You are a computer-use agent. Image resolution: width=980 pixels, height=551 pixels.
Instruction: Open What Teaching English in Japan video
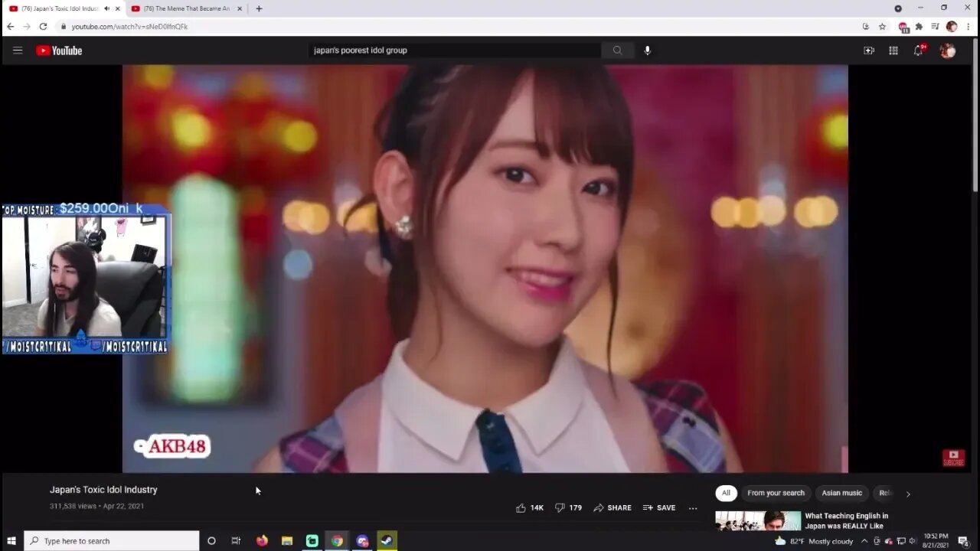(x=847, y=520)
